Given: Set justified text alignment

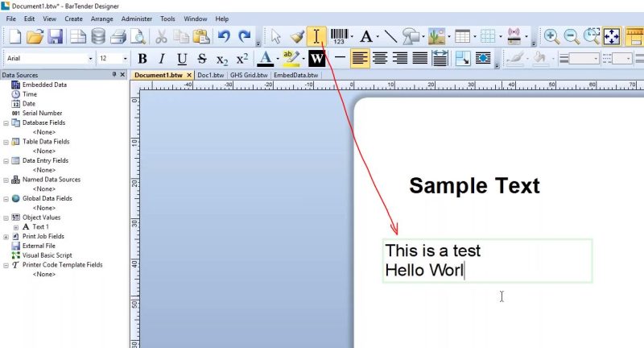Looking at the screenshot, I should pos(419,58).
